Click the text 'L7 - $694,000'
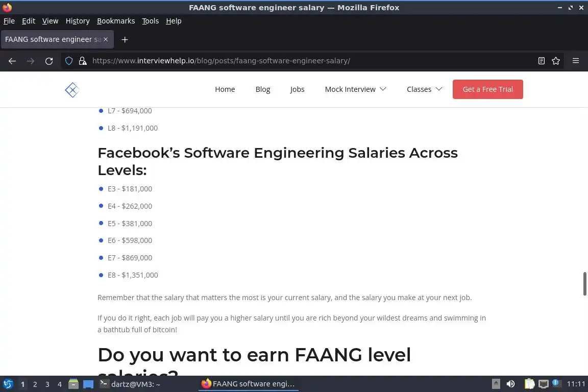 tap(130, 111)
